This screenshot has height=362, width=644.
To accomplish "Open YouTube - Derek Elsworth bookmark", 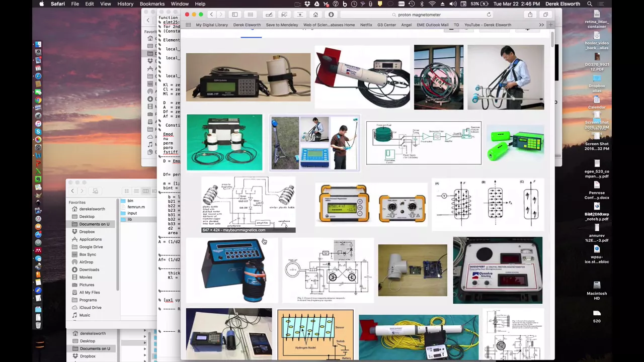I will click(x=488, y=25).
